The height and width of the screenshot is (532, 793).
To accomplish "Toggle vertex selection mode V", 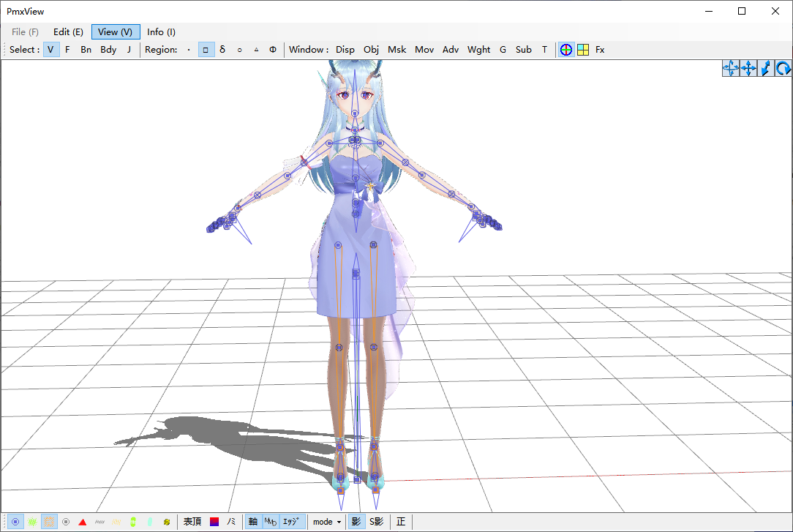I will point(50,50).
